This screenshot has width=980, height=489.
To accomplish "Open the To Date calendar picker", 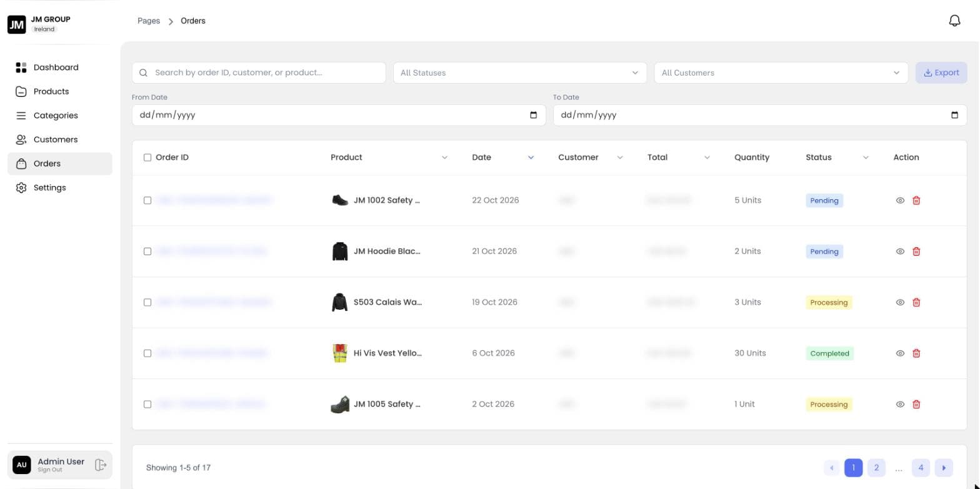I will 954,115.
